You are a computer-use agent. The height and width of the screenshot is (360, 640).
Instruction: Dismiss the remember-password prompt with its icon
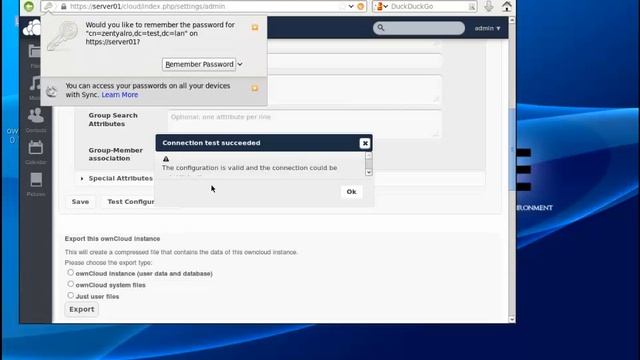255,27
